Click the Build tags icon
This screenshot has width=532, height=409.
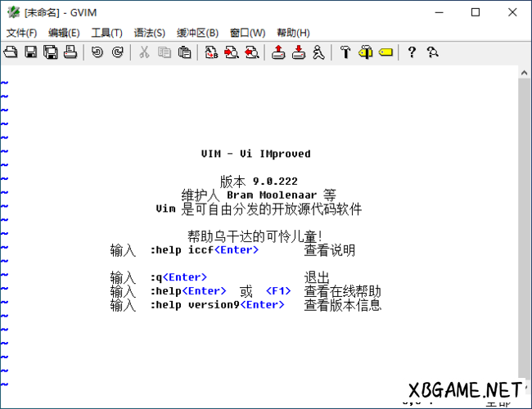click(366, 52)
